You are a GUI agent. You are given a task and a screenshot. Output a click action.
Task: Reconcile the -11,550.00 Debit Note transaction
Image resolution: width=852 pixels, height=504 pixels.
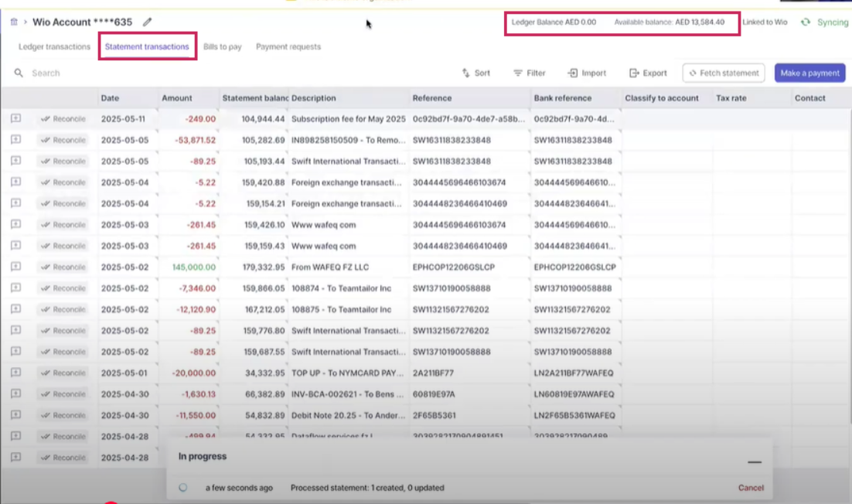[63, 415]
